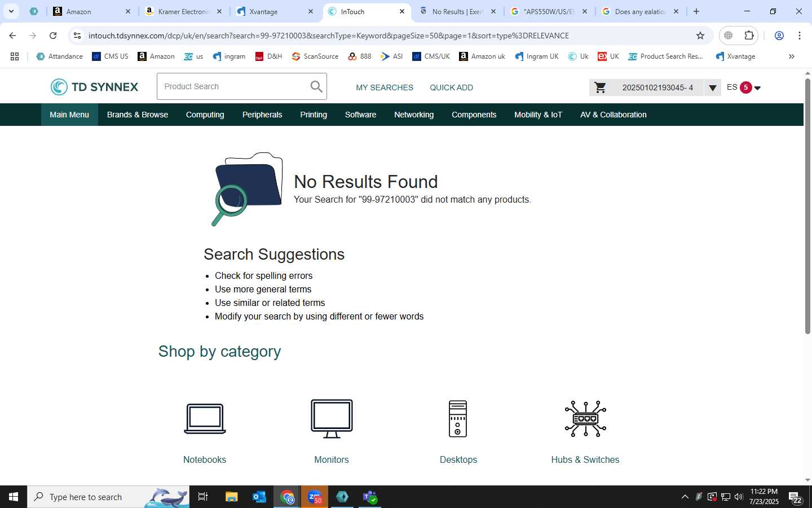The width and height of the screenshot is (812, 508).
Task: Open the bookmarks apps grid icon
Action: (x=15, y=56)
